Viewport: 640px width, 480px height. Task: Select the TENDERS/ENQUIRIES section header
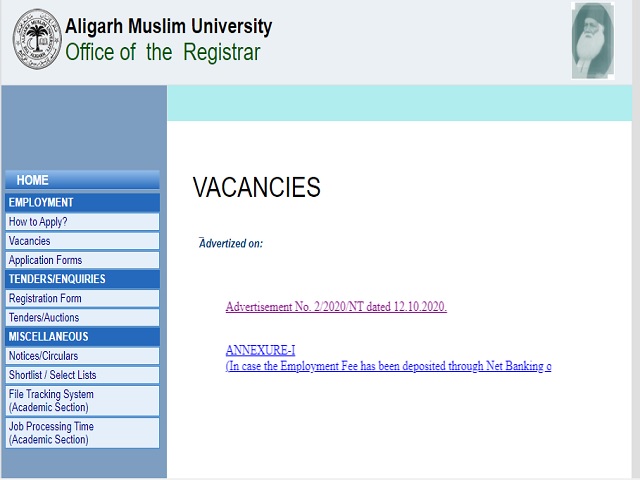point(82,279)
